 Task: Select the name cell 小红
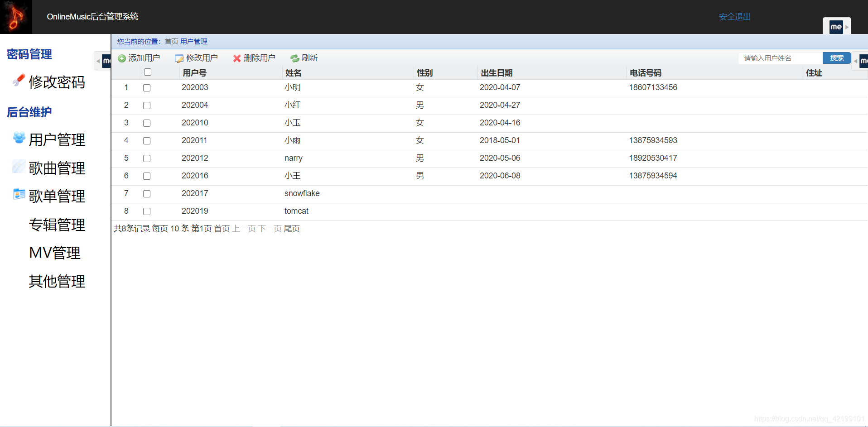[x=292, y=105]
